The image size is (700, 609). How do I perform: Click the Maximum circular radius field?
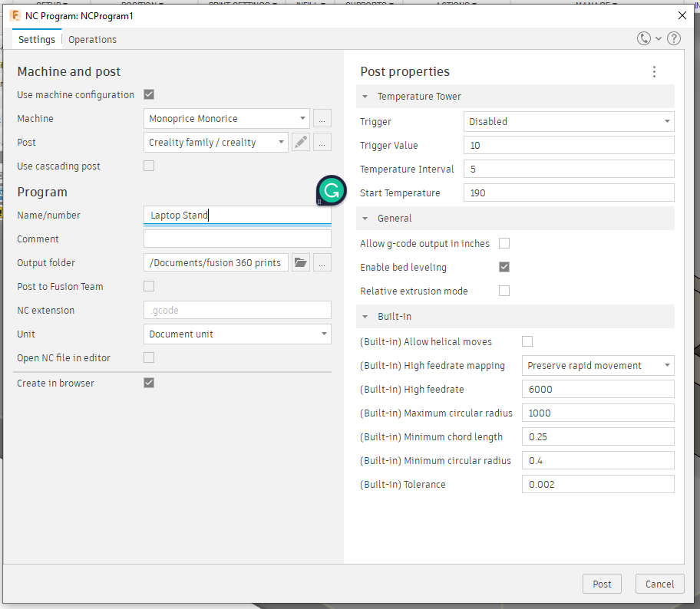point(598,413)
